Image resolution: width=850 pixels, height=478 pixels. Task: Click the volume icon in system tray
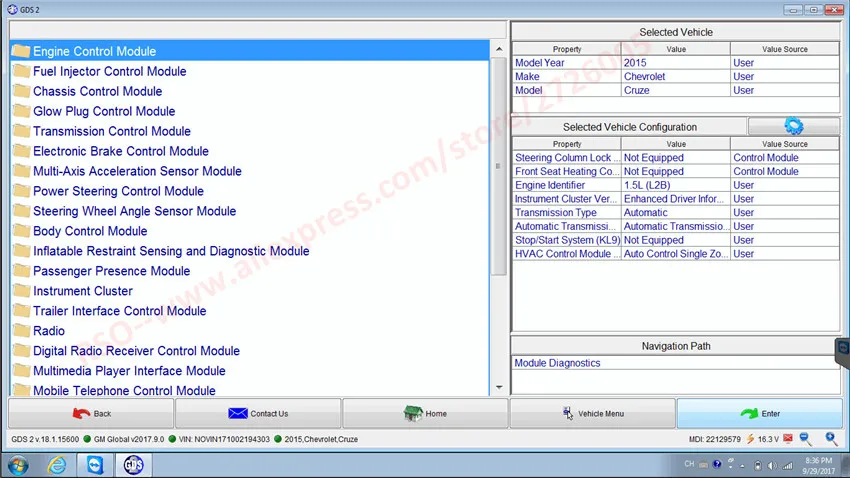point(772,466)
